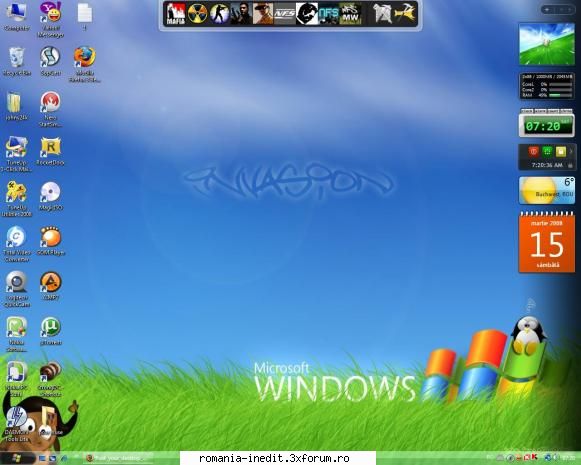Click the red power button in the sidebar gadget
The image size is (581, 465).
[x=533, y=151]
